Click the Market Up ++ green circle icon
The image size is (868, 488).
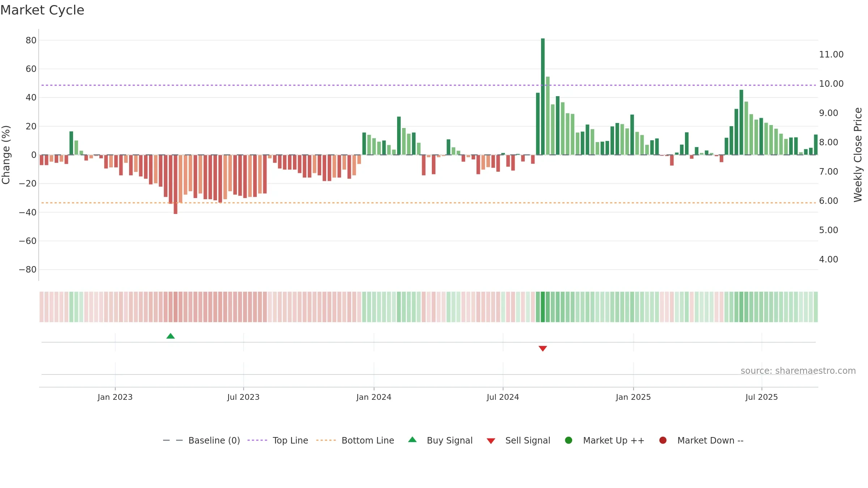click(x=569, y=440)
